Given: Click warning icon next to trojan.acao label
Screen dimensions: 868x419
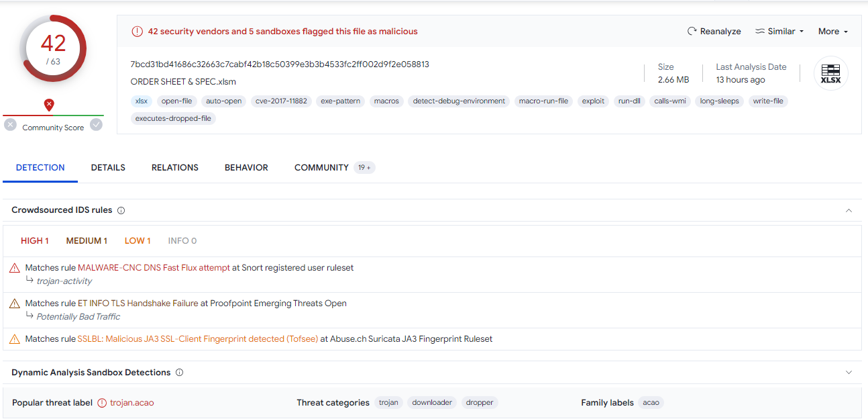Looking at the screenshot, I should (102, 403).
